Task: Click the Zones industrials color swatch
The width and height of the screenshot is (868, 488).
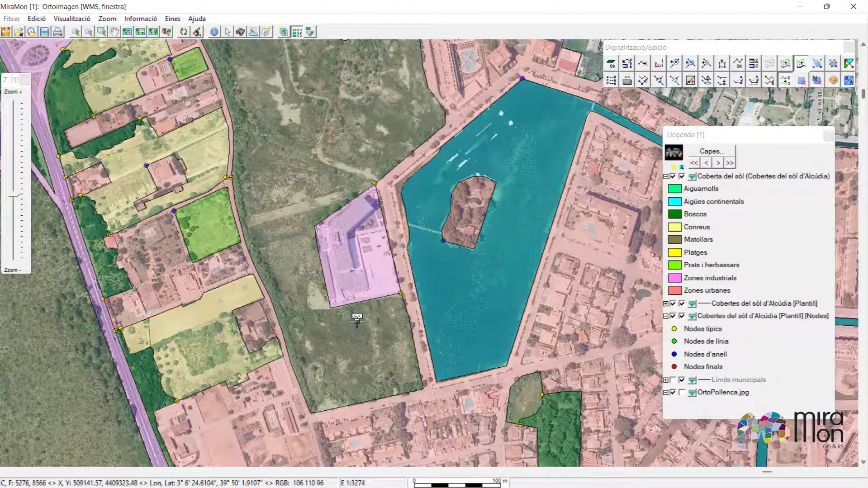Action: click(674, 278)
